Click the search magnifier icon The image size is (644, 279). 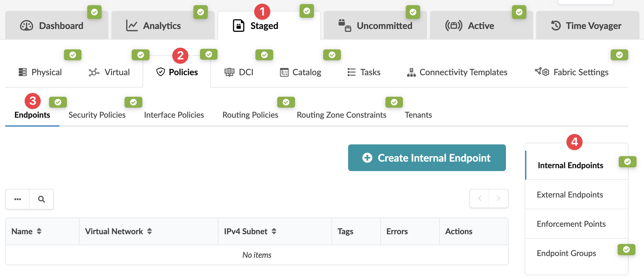pyautogui.click(x=41, y=199)
